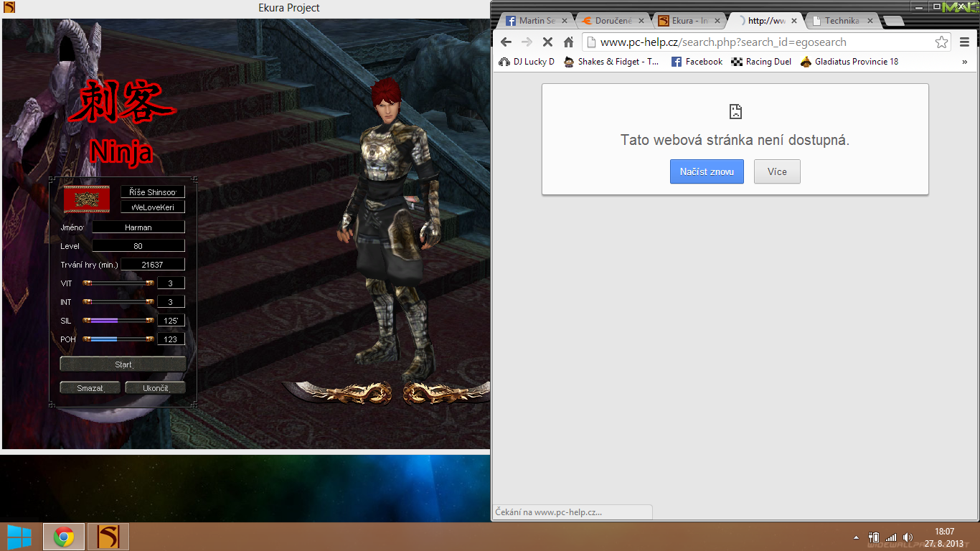Image resolution: width=980 pixels, height=551 pixels.
Task: Close the loading http://ww tab
Action: [x=794, y=21]
